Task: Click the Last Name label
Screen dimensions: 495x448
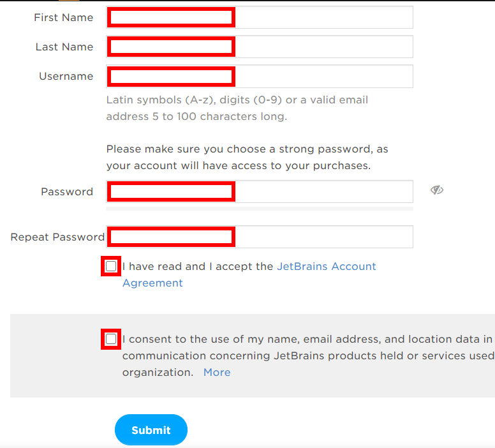Action: click(64, 47)
